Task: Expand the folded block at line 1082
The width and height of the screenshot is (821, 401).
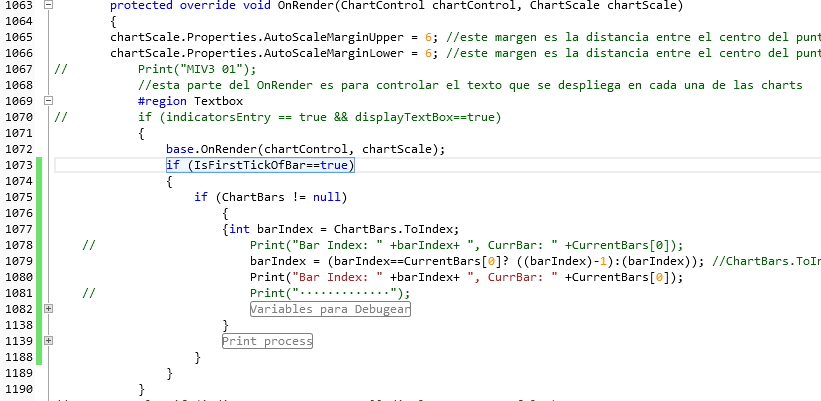Action: coord(48,309)
